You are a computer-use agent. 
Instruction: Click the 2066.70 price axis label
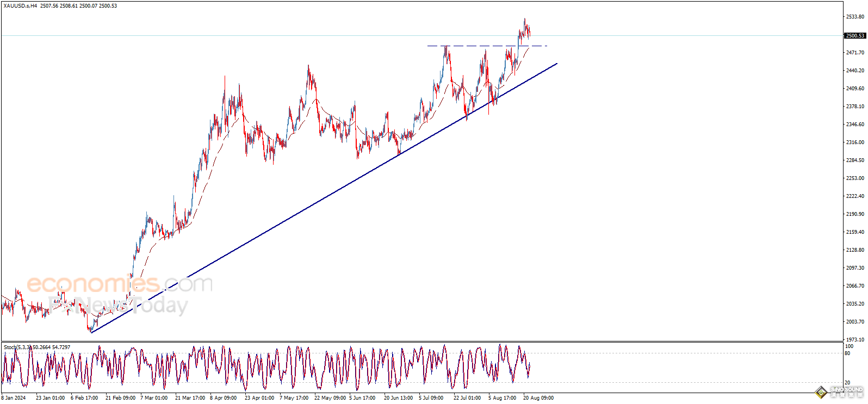(x=855, y=286)
